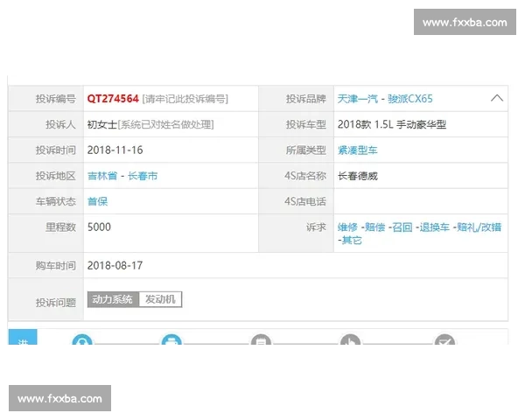
Task: Open the 首保 vehicle status link
Action: [97, 201]
